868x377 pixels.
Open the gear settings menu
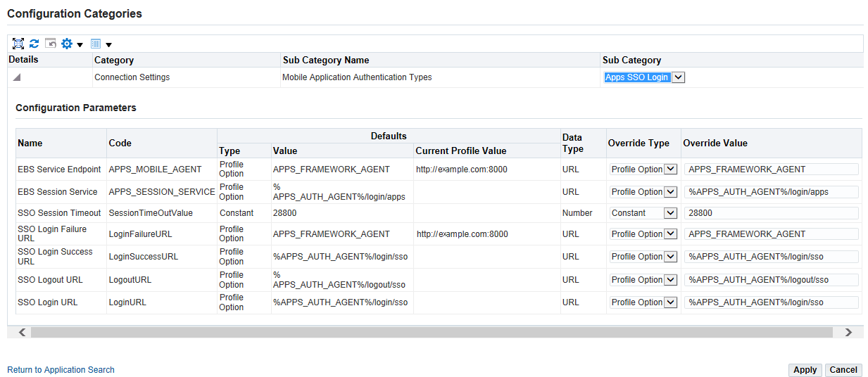[71, 44]
